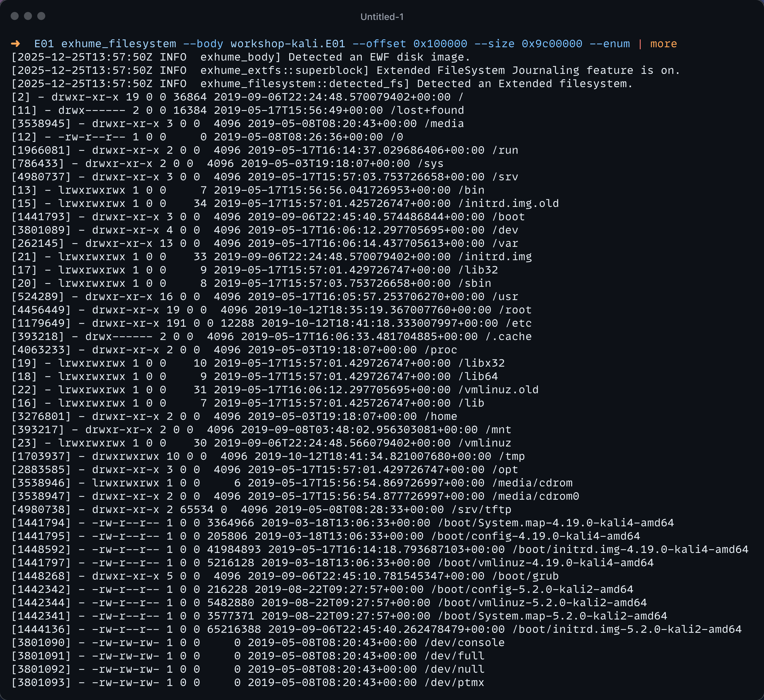Click the middle minimize window dot
The image size is (764, 700).
[28, 16]
